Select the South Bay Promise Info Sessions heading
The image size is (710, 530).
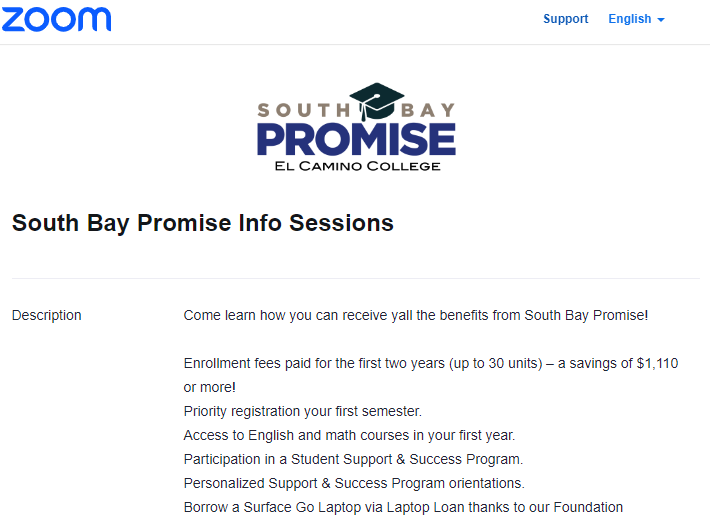203,223
